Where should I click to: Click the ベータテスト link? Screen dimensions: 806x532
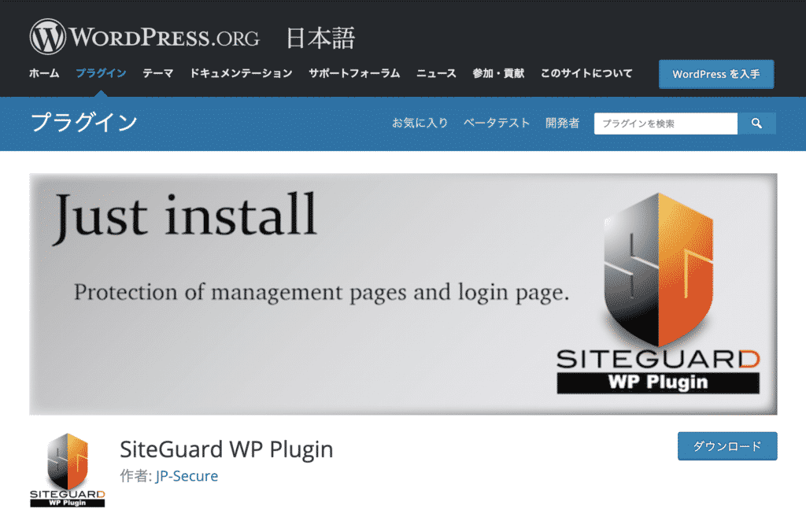coord(497,123)
